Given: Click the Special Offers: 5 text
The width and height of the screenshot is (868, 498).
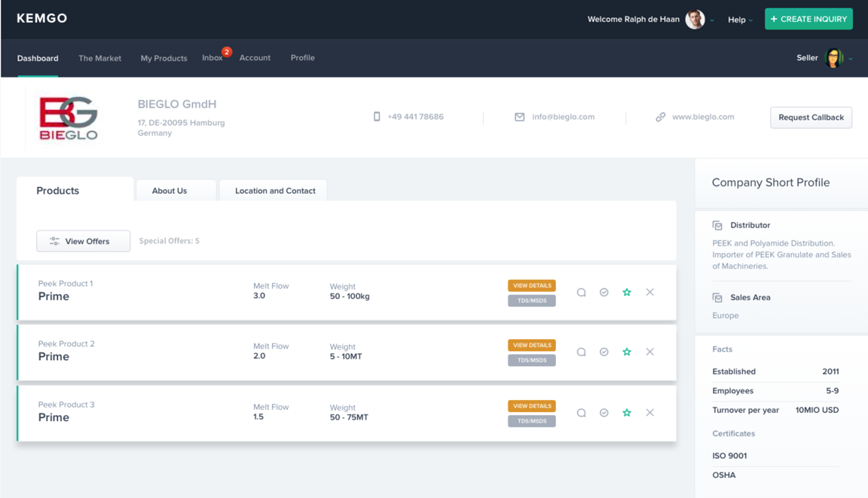Looking at the screenshot, I should (x=169, y=240).
